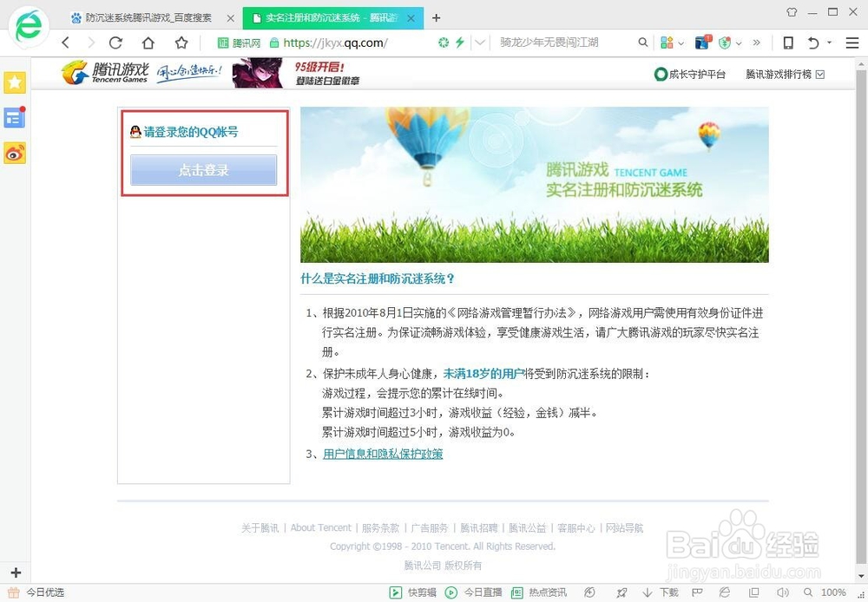Reload the page with the refresh icon
Viewport: 868px width, 602px height.
pyautogui.click(x=115, y=43)
